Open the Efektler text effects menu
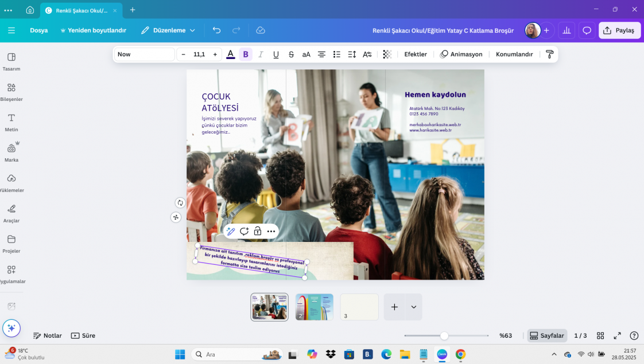The image size is (644, 364). (x=416, y=54)
